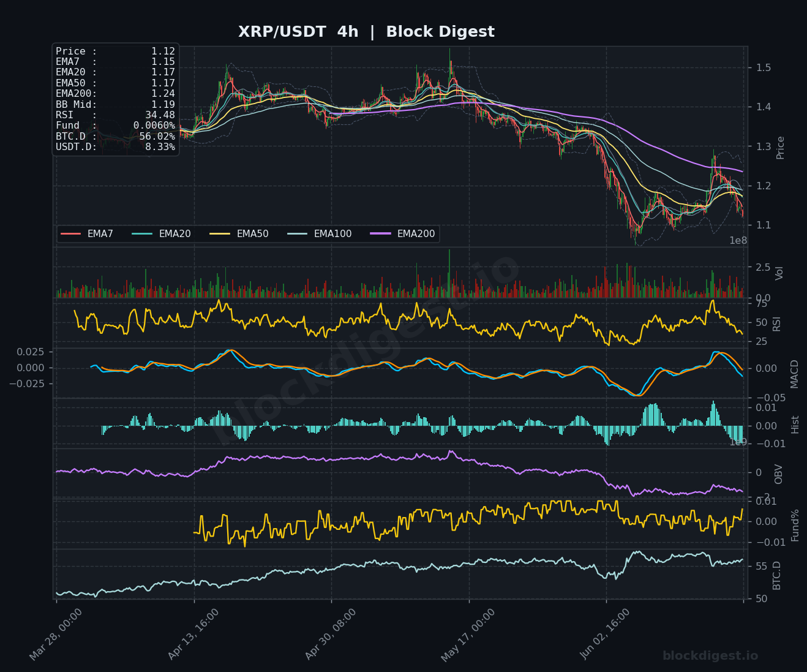This screenshot has height=672, width=807.
Task: Click the BTC.D panel axis label
Action: (777, 575)
